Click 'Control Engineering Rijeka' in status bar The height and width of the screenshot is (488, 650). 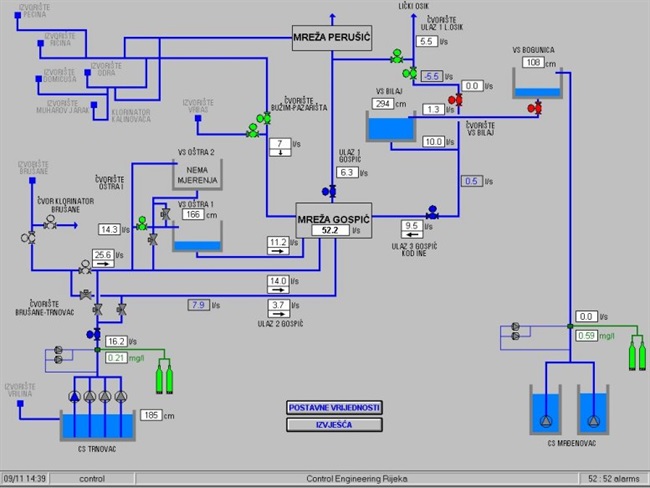[357, 479]
